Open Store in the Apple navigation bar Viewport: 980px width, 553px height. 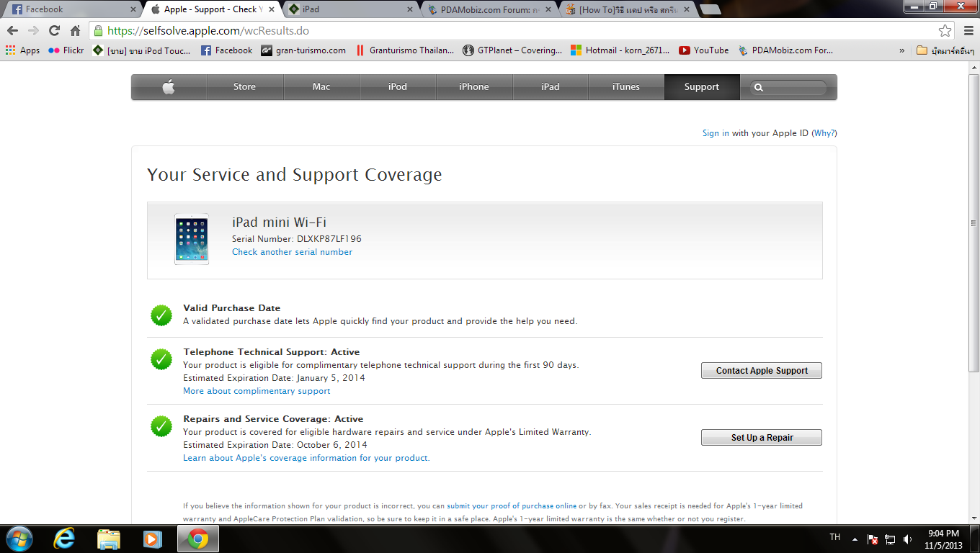tap(245, 87)
